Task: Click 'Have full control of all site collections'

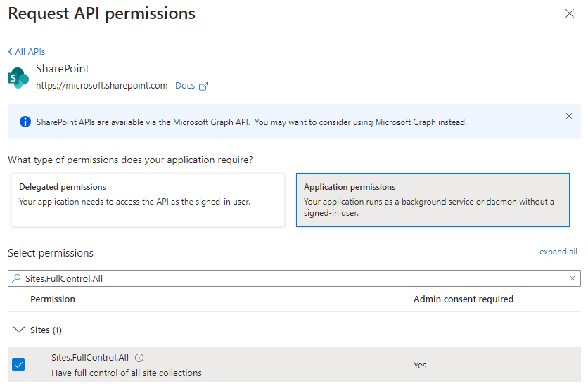Action: click(127, 373)
